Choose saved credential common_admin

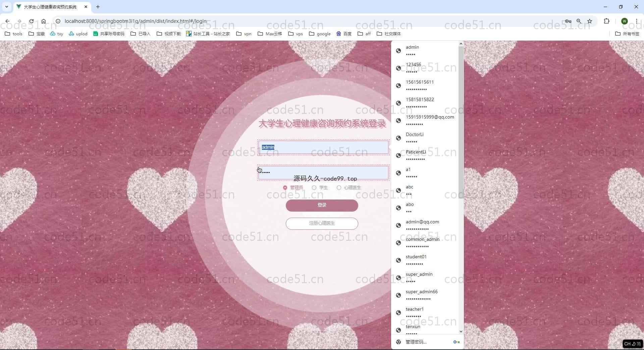425,243
